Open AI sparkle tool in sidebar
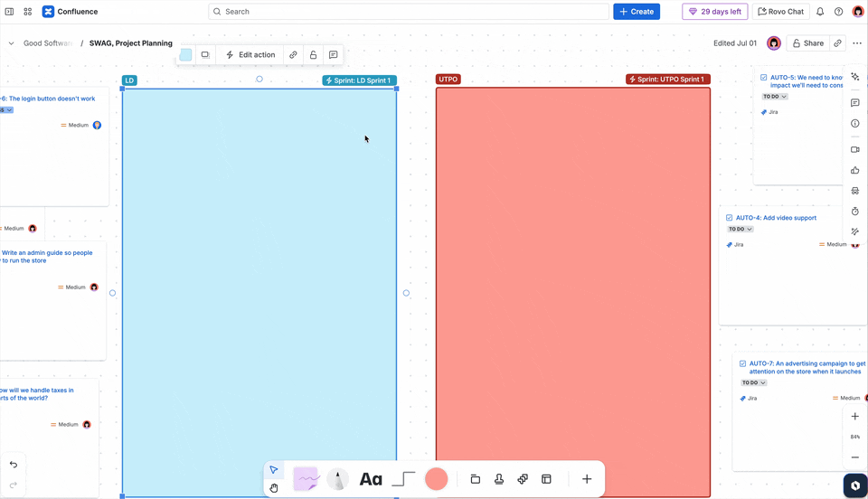Viewport: 868px width, 499px height. click(x=855, y=77)
